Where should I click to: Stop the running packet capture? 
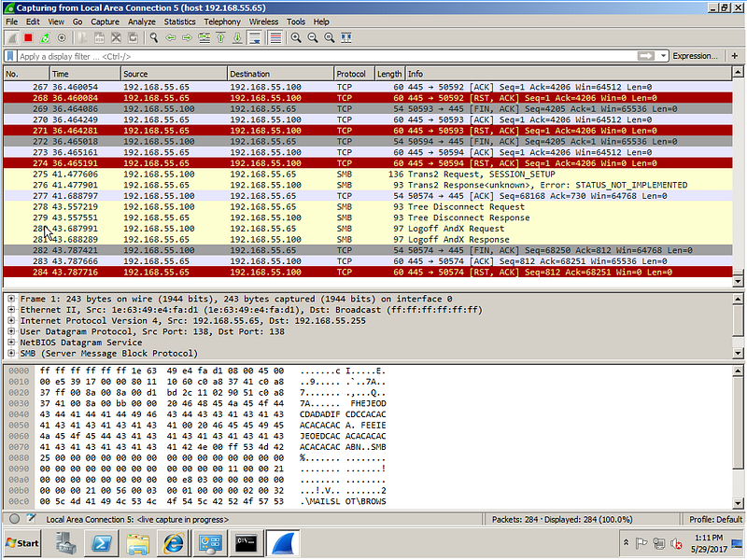click(28, 38)
